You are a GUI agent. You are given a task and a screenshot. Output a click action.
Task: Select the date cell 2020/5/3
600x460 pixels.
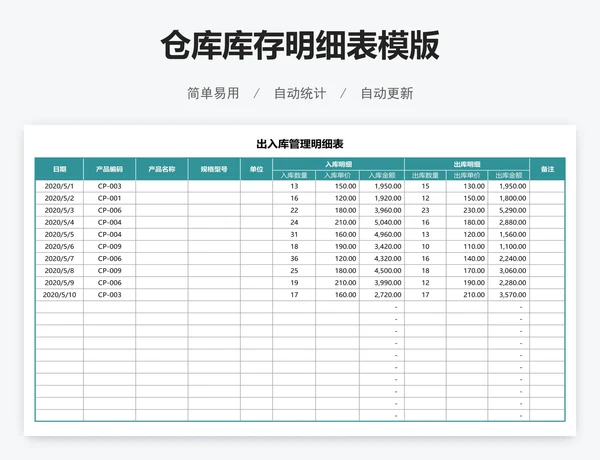(x=59, y=210)
